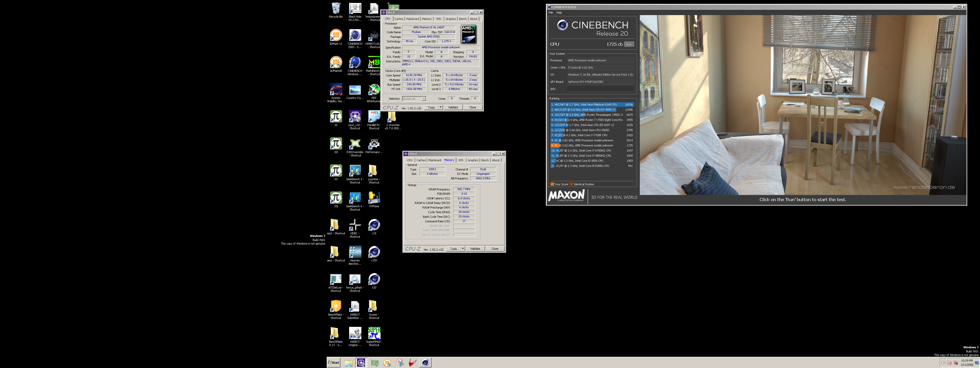Open the Cinebench Help menu
The height and width of the screenshot is (368, 980).
pos(559,13)
